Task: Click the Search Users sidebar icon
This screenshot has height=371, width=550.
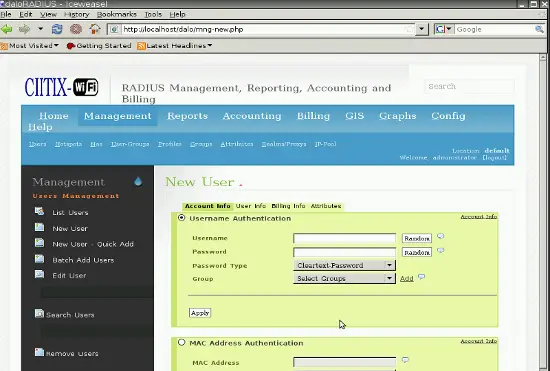Action: pyautogui.click(x=39, y=313)
